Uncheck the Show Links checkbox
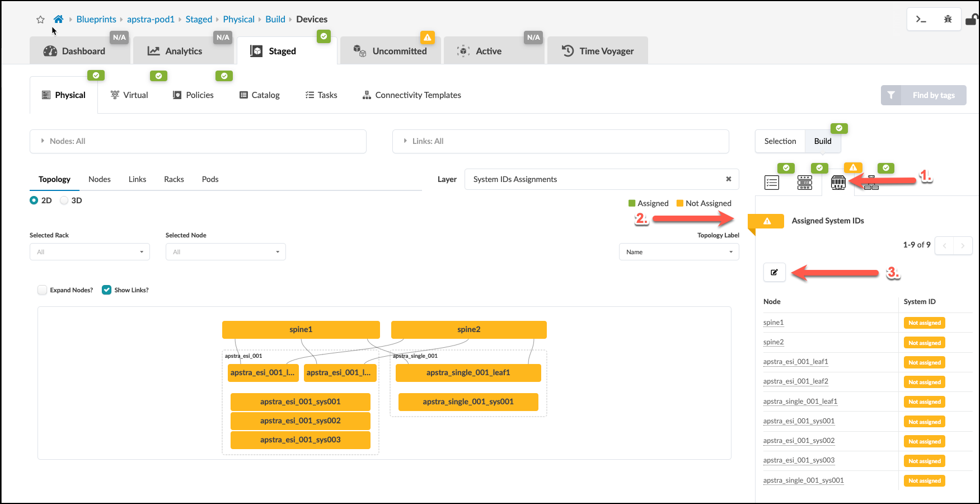The height and width of the screenshot is (504, 980). click(106, 290)
